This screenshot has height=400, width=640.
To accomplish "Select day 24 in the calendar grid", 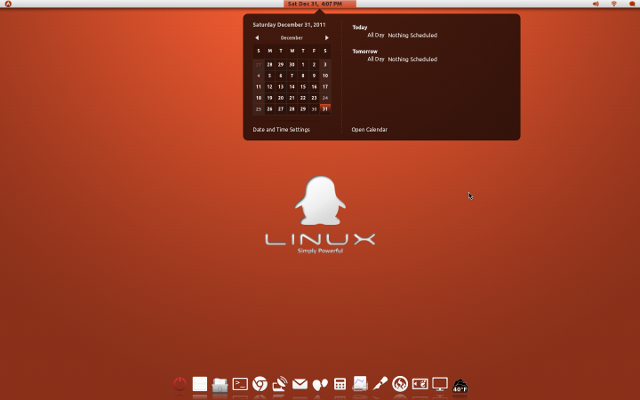I will coord(325,98).
